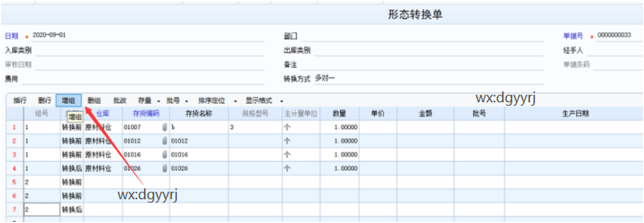
Task: Click the 批改 (batch edit) toolbar button
Action: click(x=120, y=101)
